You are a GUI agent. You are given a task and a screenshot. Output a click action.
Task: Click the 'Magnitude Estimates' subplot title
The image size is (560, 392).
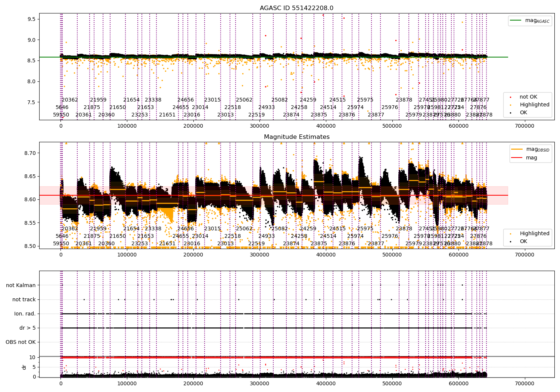click(297, 137)
